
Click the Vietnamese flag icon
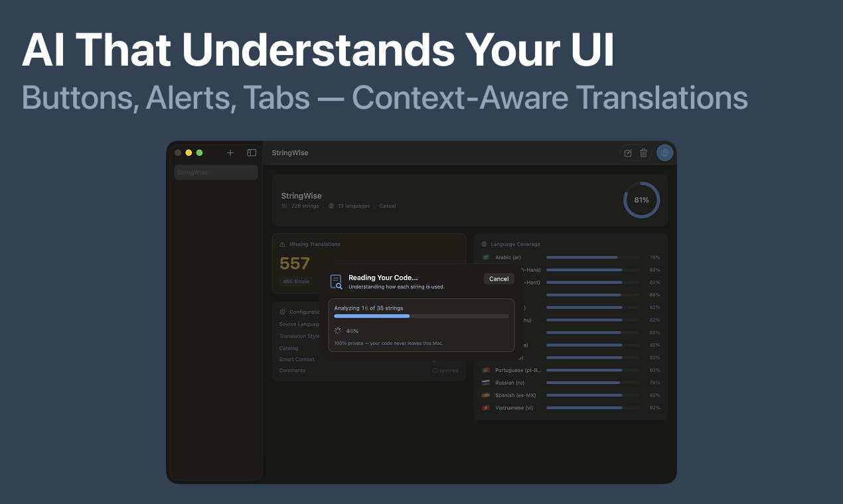[486, 408]
